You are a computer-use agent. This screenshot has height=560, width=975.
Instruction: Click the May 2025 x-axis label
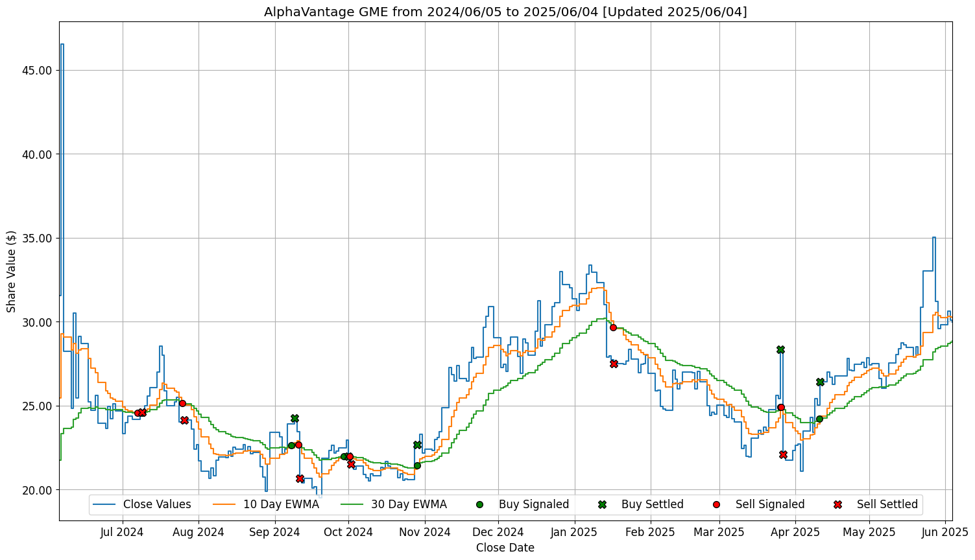point(870,532)
